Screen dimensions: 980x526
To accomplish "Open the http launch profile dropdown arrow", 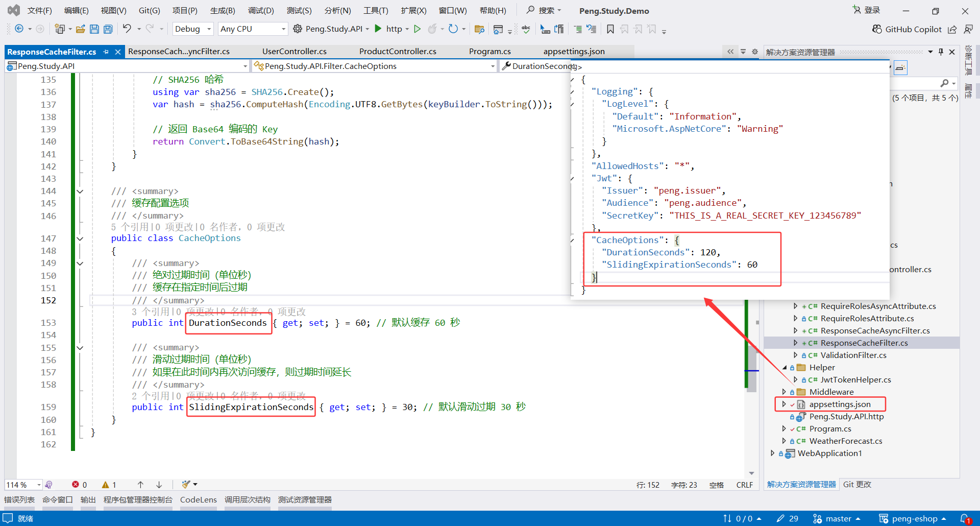I will click(x=407, y=29).
